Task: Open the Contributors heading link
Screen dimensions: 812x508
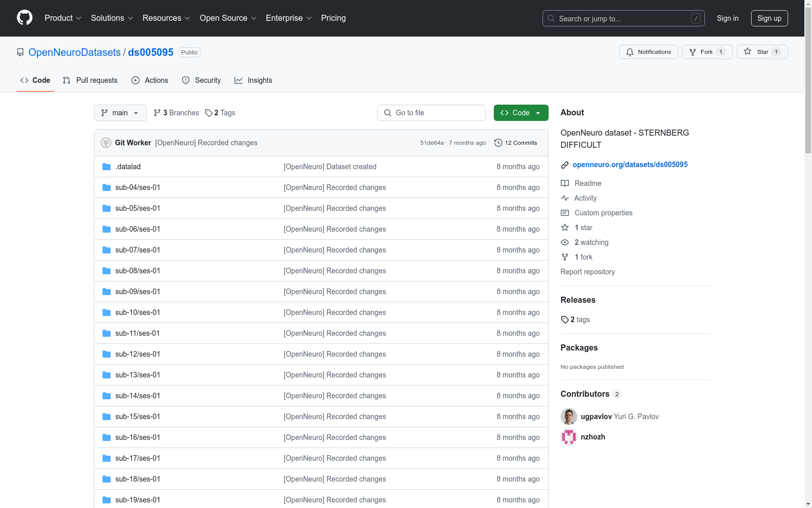Action: click(591, 394)
